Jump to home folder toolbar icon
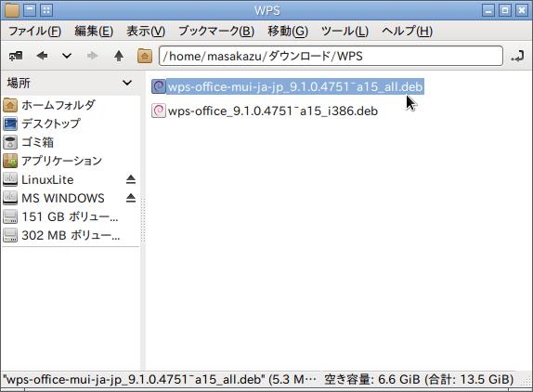The image size is (533, 392). (x=145, y=56)
